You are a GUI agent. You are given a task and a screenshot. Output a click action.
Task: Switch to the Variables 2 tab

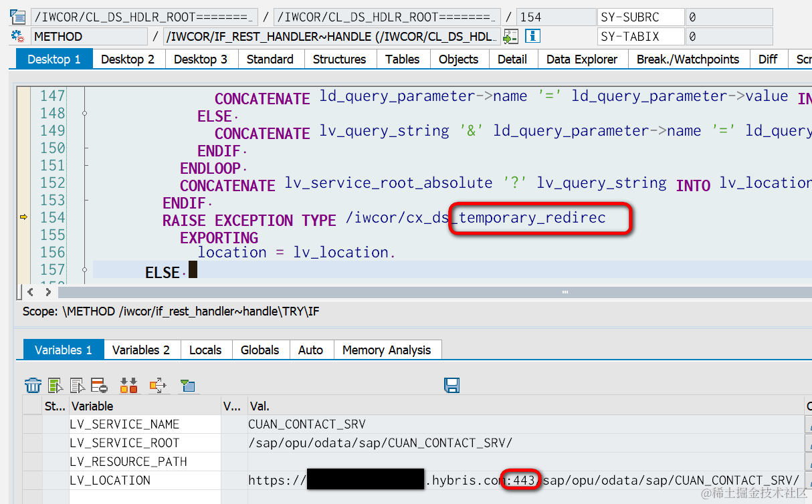click(x=141, y=350)
